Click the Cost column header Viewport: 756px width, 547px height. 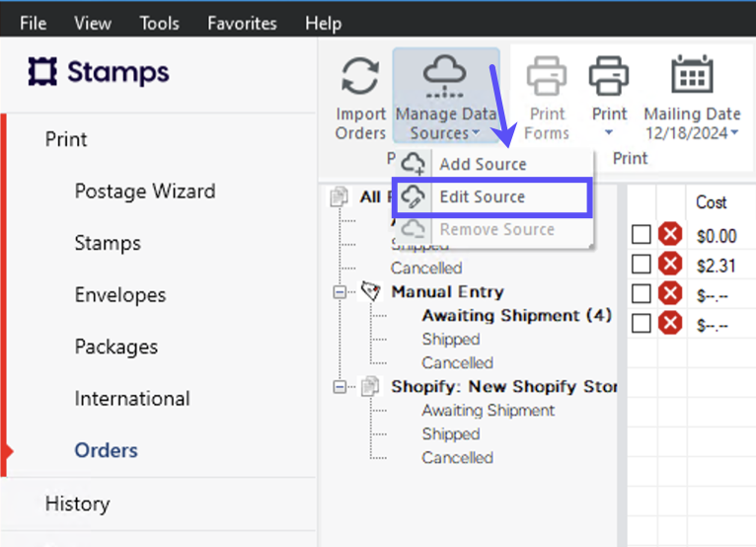click(712, 202)
